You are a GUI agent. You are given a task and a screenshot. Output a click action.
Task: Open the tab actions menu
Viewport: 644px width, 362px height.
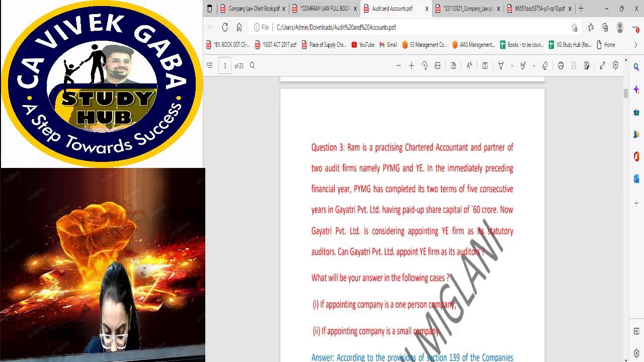(210, 9)
